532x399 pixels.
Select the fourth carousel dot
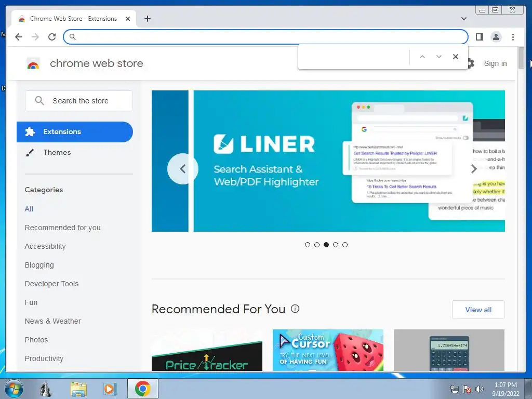coord(336,245)
